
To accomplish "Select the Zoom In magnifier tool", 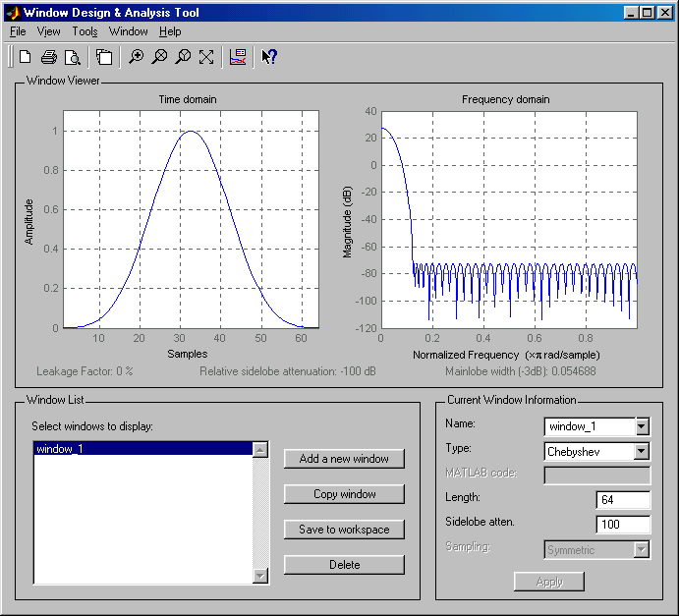I will click(137, 57).
